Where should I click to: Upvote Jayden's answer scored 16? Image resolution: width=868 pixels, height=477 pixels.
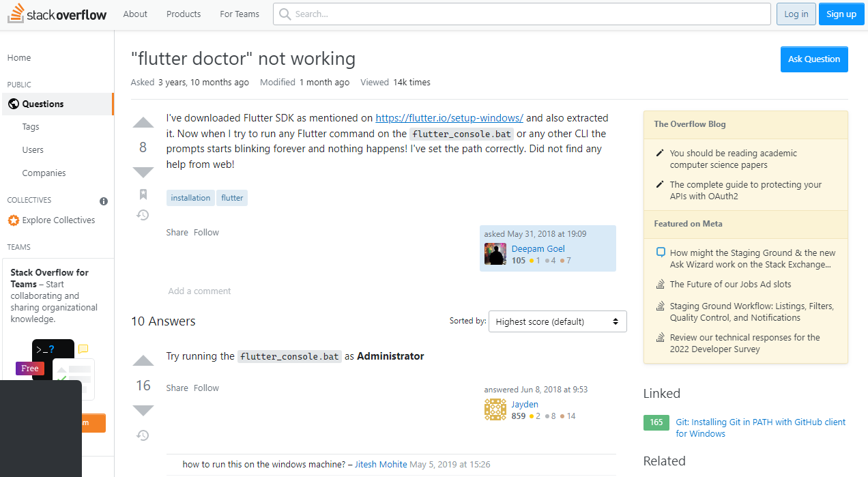(143, 361)
